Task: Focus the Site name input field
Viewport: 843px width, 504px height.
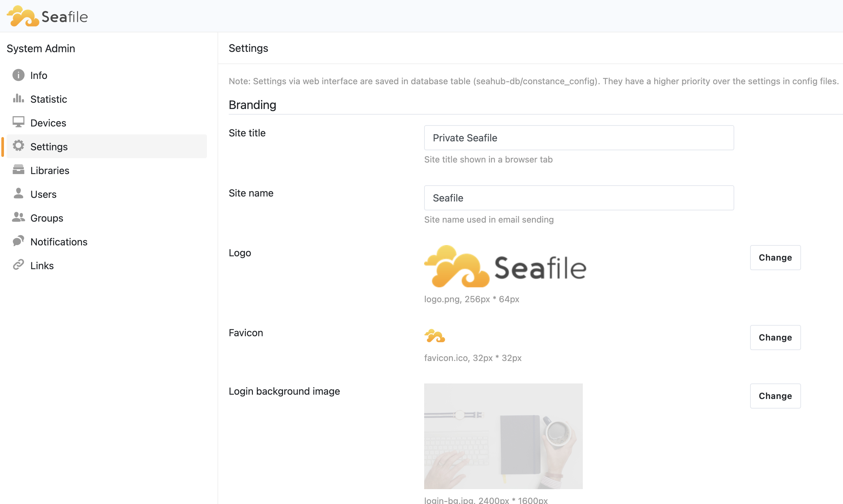Action: (579, 198)
